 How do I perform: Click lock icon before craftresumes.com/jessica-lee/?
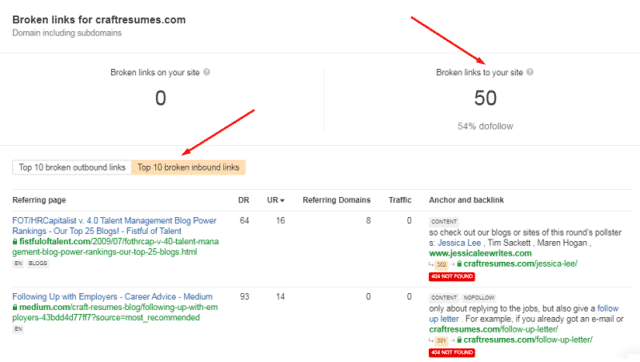click(459, 264)
